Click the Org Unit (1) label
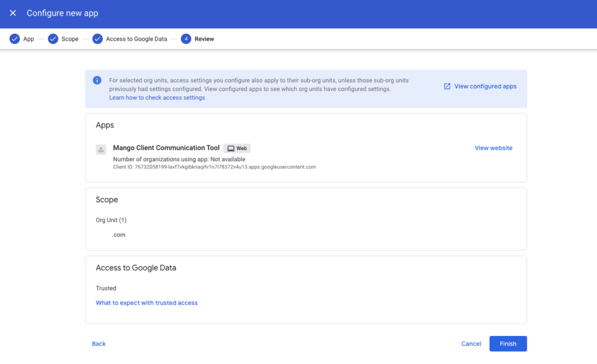This screenshot has width=597, height=364. click(111, 220)
